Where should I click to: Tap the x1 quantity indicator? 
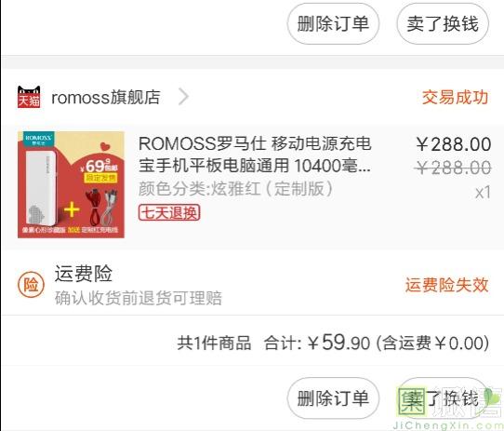click(x=483, y=193)
